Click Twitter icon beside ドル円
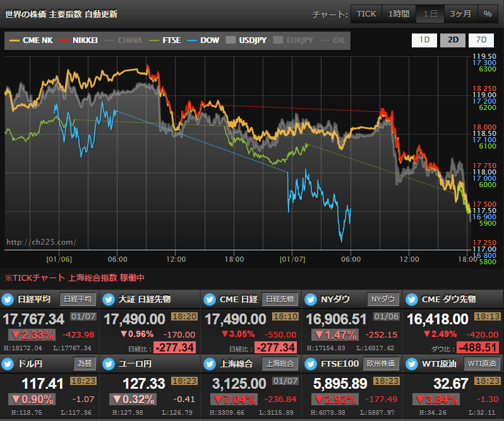Viewport: 504px width, 421px height. (x=8, y=363)
